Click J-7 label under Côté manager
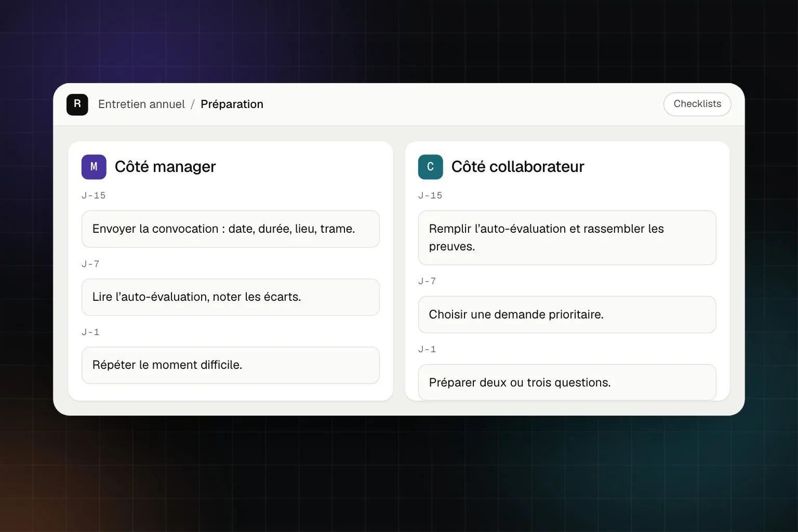The width and height of the screenshot is (798, 532). tap(90, 264)
